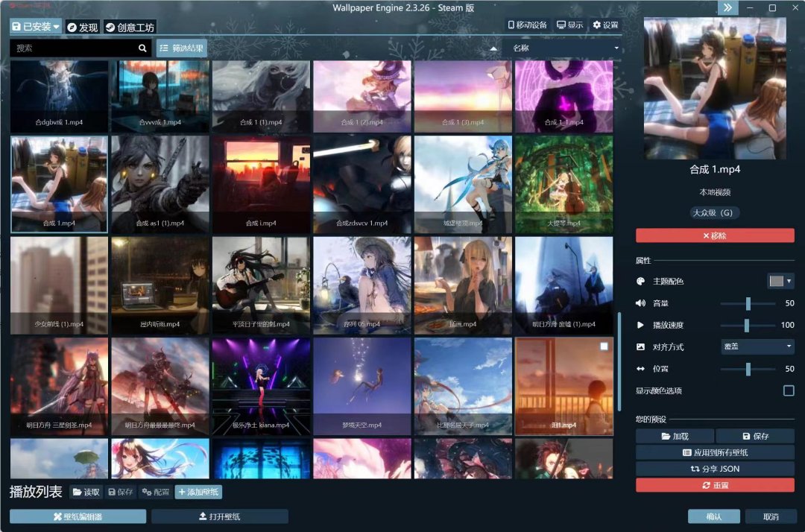Click 添加壁纸 to add wallpaper
This screenshot has height=532, width=805.
(x=198, y=492)
